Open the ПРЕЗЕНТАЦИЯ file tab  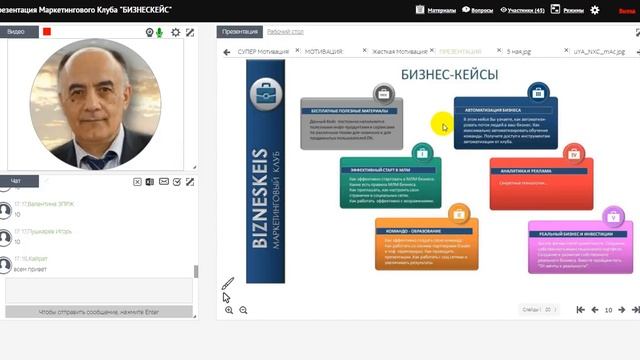pos(460,52)
